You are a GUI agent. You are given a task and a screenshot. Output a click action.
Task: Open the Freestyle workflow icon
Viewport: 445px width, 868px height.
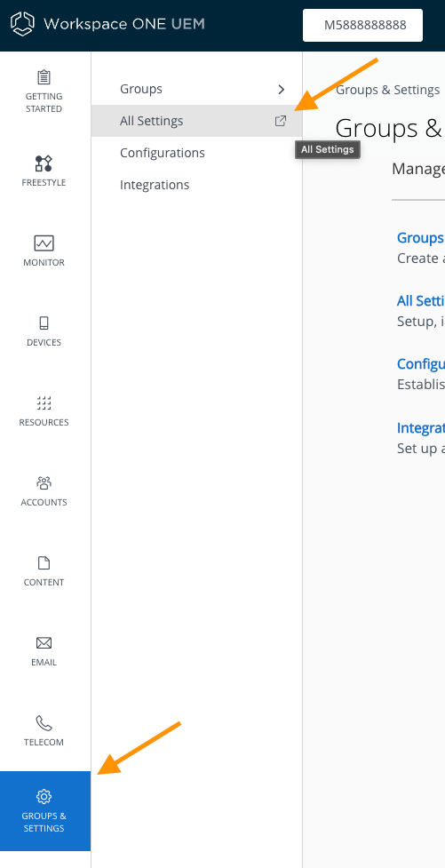pyautogui.click(x=44, y=163)
